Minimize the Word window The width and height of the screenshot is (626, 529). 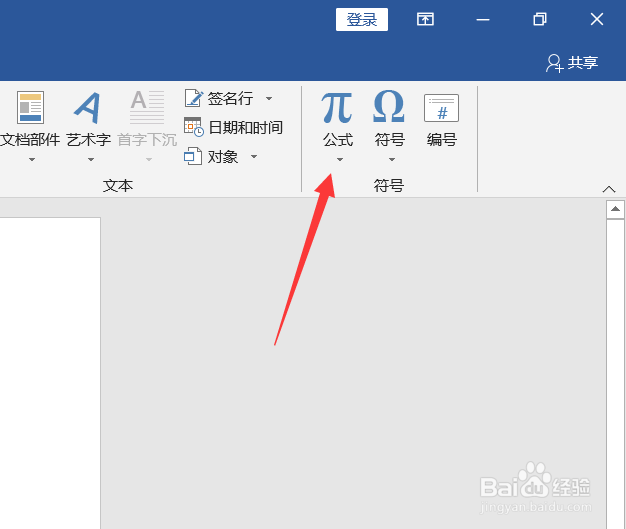point(483,20)
